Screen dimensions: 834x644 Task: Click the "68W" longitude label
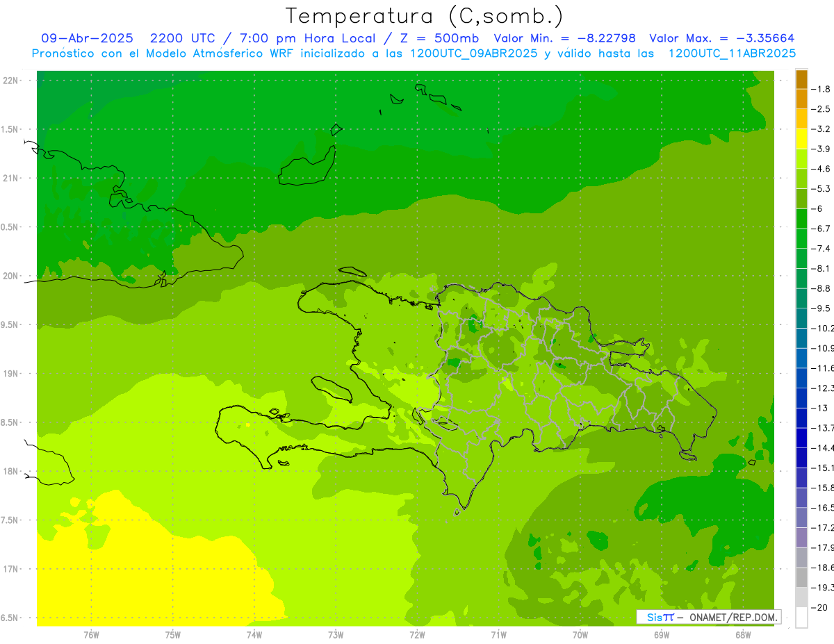743,634
